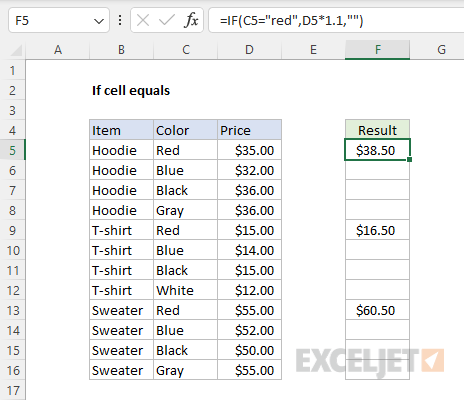Click Gray in the Sweater row 16
Viewport: 464px width, 400px height.
point(185,370)
